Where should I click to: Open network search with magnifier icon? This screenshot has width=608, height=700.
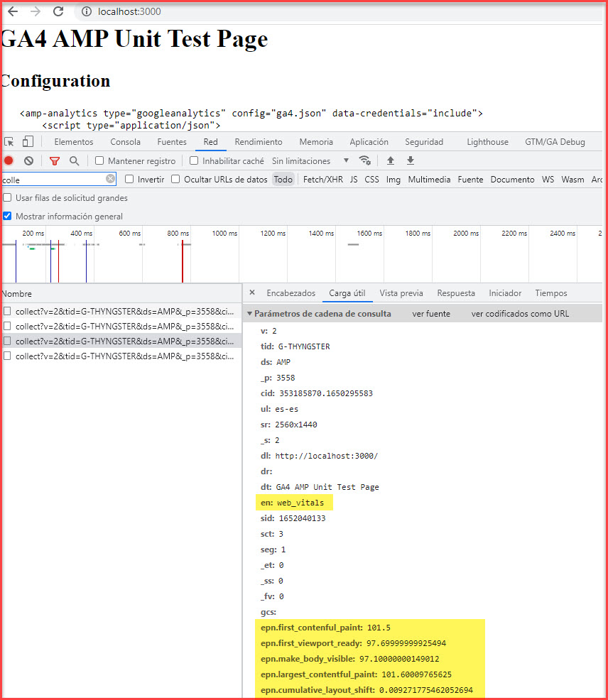pyautogui.click(x=74, y=161)
